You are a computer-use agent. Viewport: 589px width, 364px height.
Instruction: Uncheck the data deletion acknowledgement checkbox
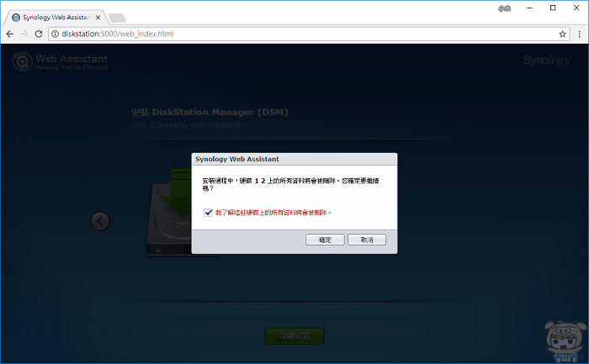click(208, 213)
